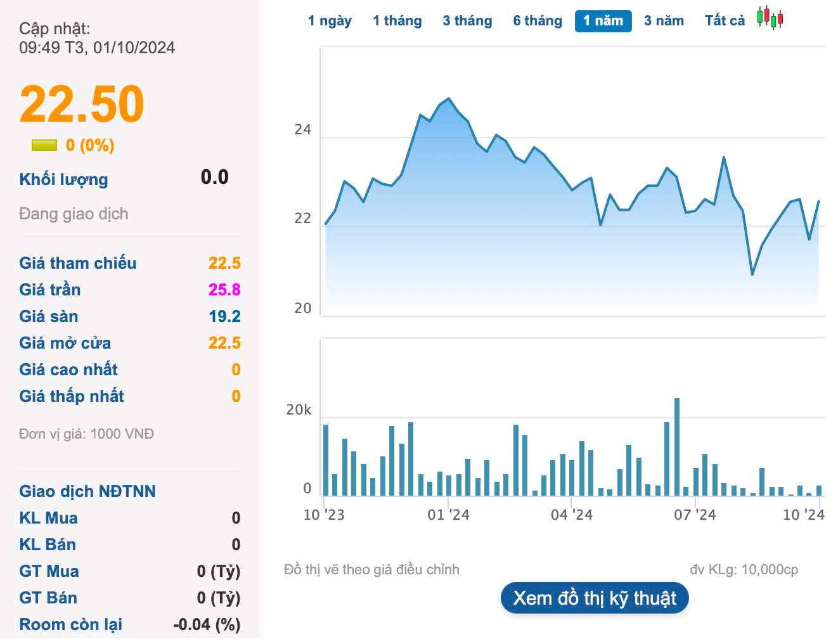The height and width of the screenshot is (644, 838).
Task: Click the 'Đang giao dịch' status text
Action: (74, 214)
